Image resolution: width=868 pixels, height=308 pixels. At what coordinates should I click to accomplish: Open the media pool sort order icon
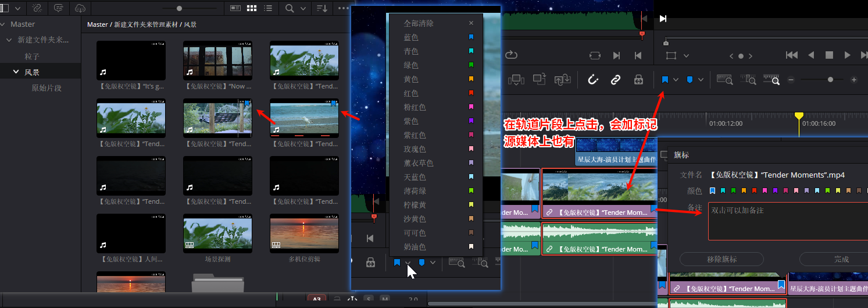[322, 8]
